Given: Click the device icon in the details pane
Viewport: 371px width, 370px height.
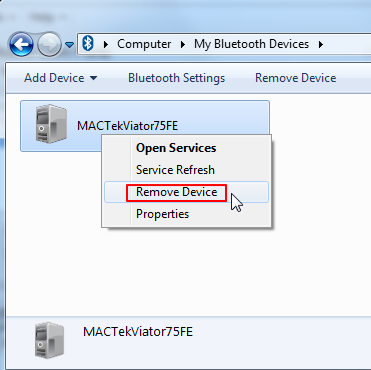Looking at the screenshot, I should (49, 340).
